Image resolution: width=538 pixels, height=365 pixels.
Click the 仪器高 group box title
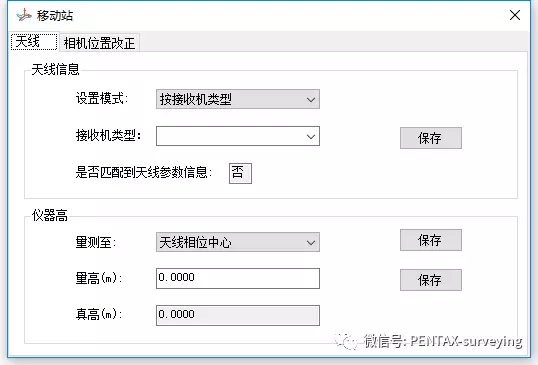click(x=49, y=215)
